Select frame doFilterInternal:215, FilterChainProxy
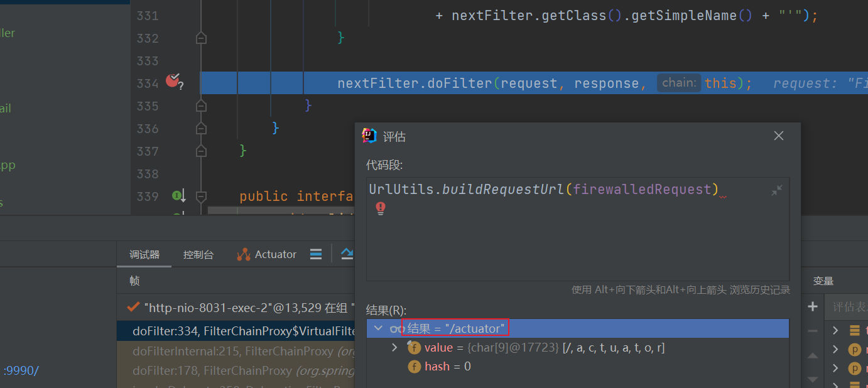 coord(236,351)
